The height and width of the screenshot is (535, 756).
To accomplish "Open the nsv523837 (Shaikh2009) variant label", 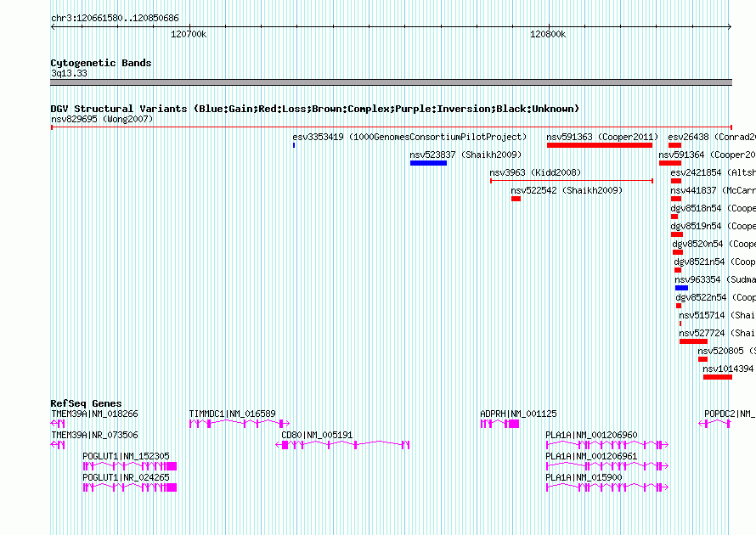I will 465,155.
